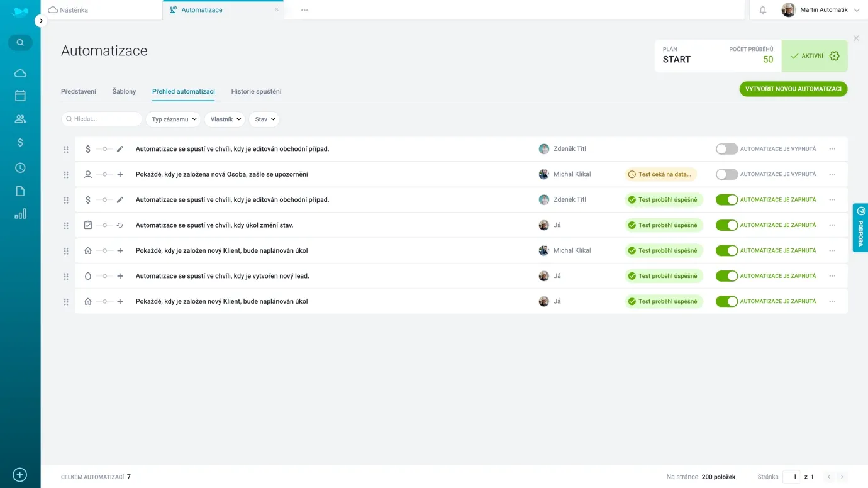This screenshot has height=488, width=868.
Task: Open plan settings gear next to AKTIVNÍ
Action: 834,56
